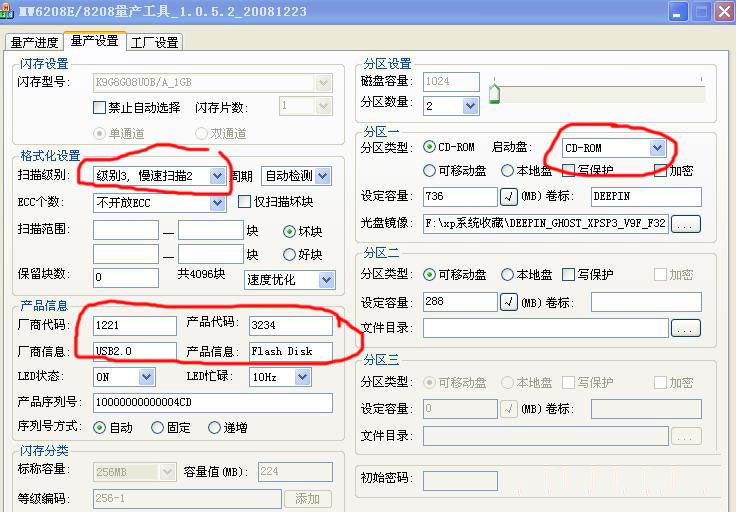Click the √ confirm button in 分区二
736x512 pixels.
click(x=509, y=302)
